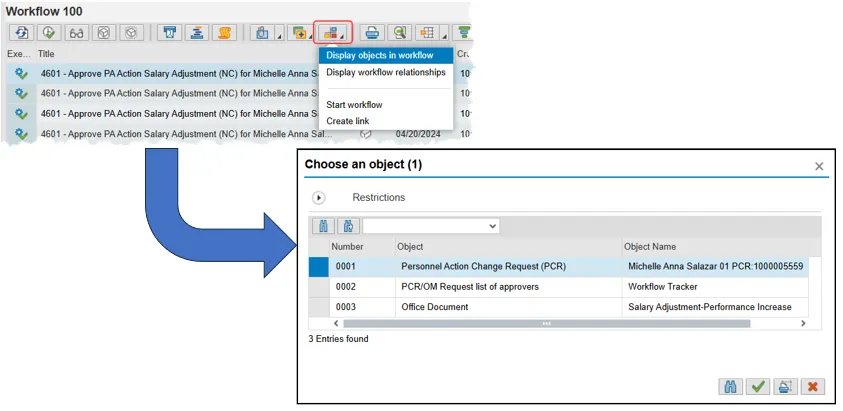The image size is (843, 411).
Task: Select Office Document cell
Action: point(509,307)
